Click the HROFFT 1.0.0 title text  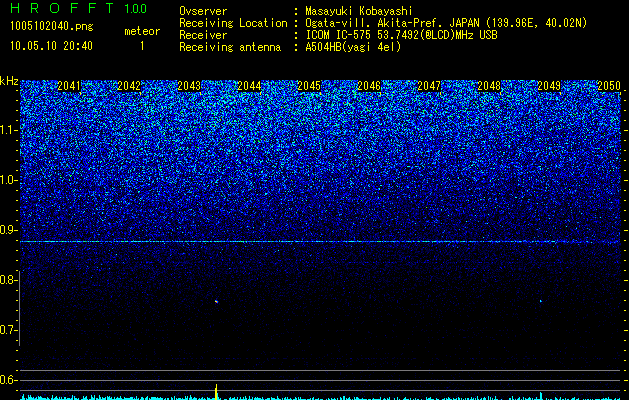tap(78, 8)
